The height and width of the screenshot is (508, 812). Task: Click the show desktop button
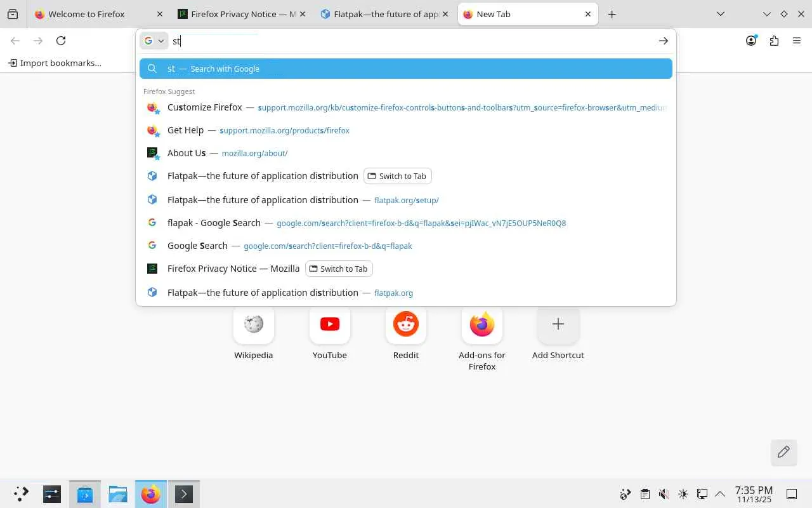[792, 494]
